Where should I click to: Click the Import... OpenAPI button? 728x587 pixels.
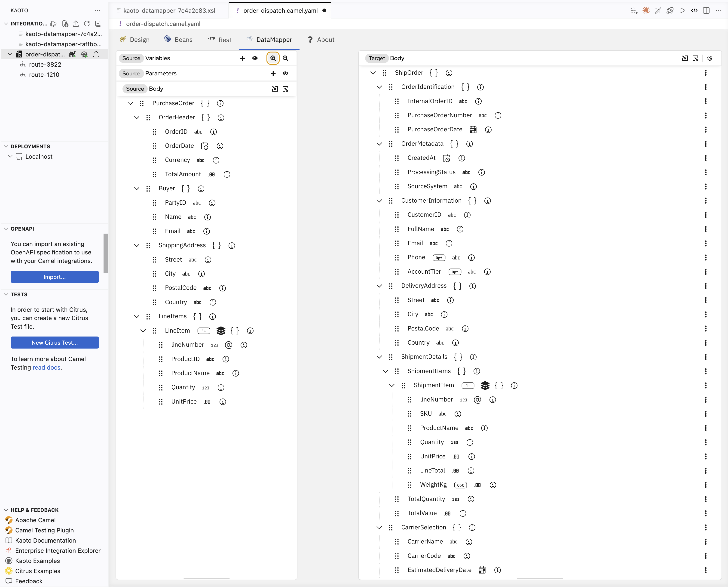pos(55,277)
